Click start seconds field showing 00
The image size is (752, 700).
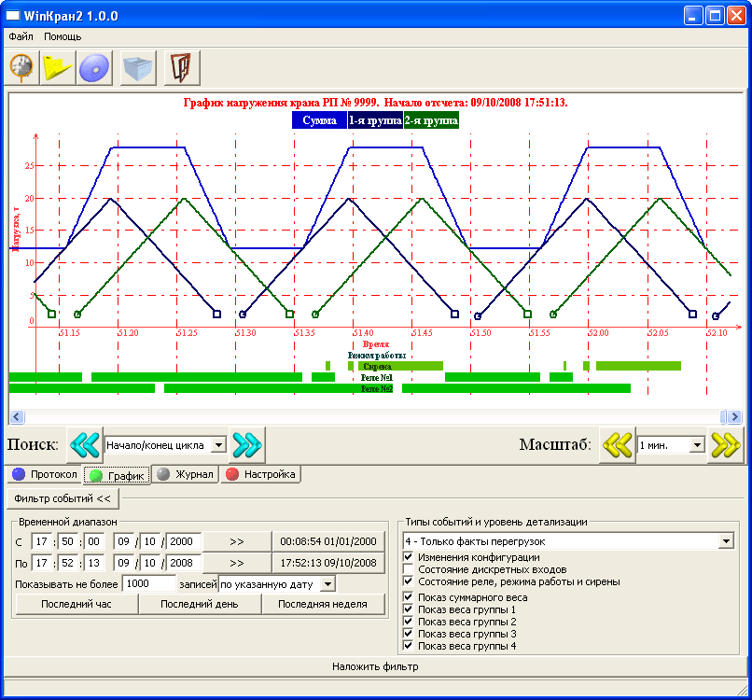(93, 541)
